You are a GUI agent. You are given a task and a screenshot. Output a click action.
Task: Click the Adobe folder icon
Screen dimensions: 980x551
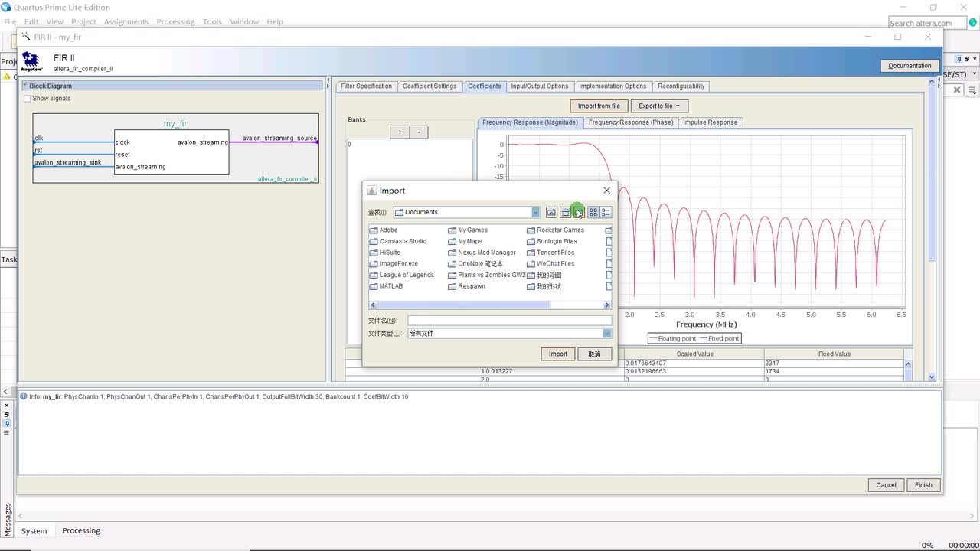click(x=374, y=230)
